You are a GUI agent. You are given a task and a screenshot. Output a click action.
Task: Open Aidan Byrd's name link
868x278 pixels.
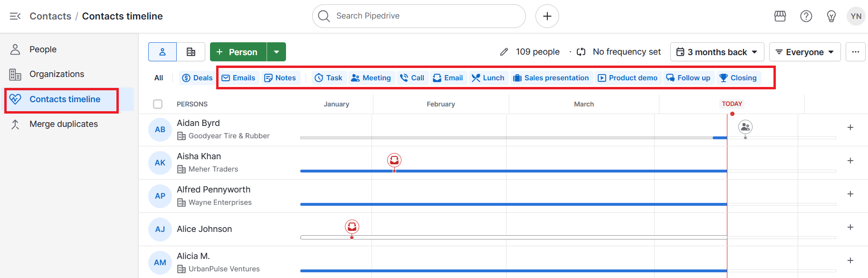tap(198, 123)
